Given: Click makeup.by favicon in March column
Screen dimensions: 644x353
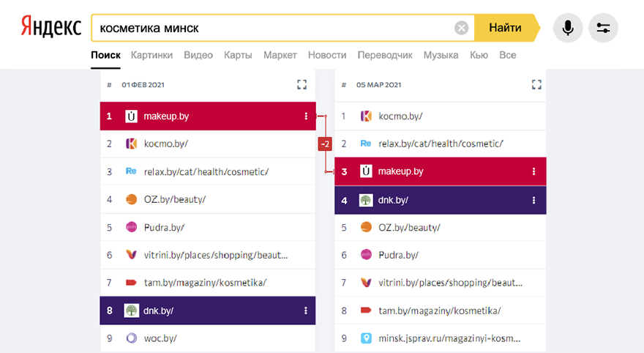Looking at the screenshot, I should click(x=366, y=171).
